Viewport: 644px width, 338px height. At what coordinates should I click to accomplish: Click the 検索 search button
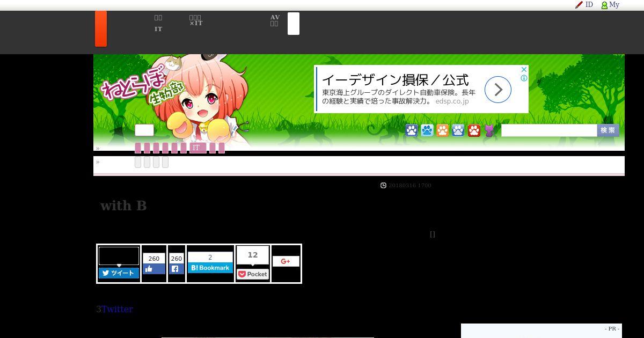point(608,130)
